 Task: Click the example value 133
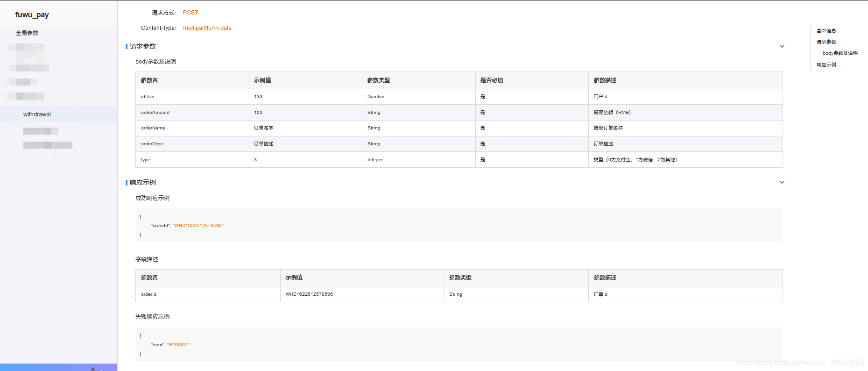point(258,97)
